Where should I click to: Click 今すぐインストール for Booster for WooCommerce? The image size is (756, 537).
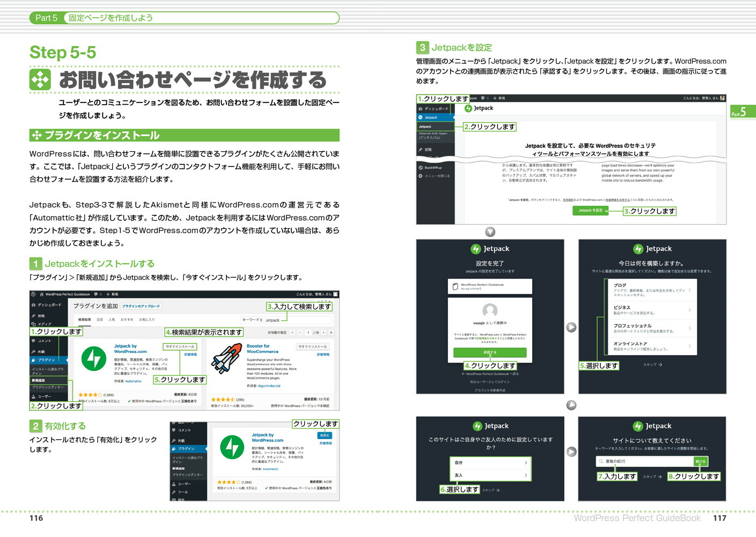[313, 346]
